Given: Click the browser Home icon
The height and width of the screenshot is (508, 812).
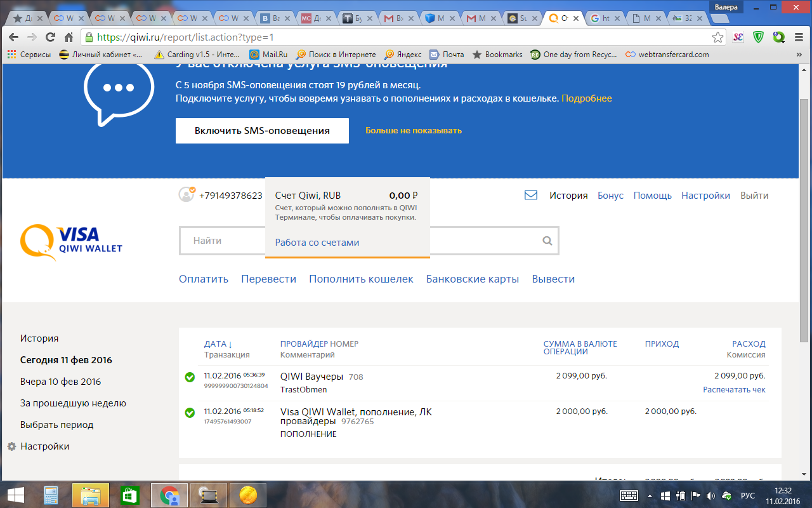Looking at the screenshot, I should point(69,37).
